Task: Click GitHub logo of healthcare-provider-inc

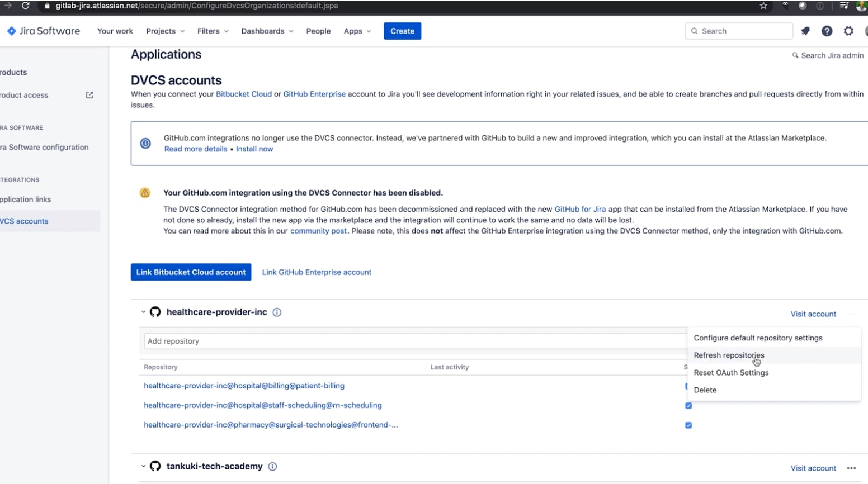Action: [155, 312]
